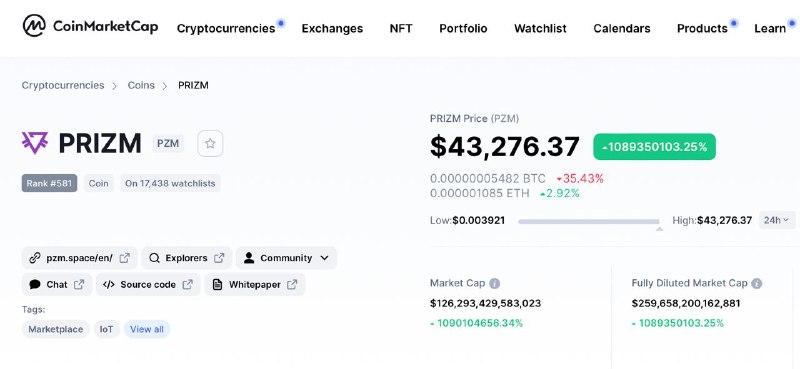This screenshot has width=800, height=369.
Task: Add PRIZM to watchlist star
Action: tap(210, 143)
